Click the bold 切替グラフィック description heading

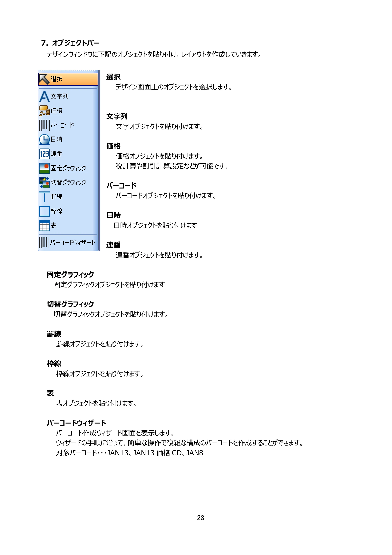pyautogui.click(x=70, y=304)
